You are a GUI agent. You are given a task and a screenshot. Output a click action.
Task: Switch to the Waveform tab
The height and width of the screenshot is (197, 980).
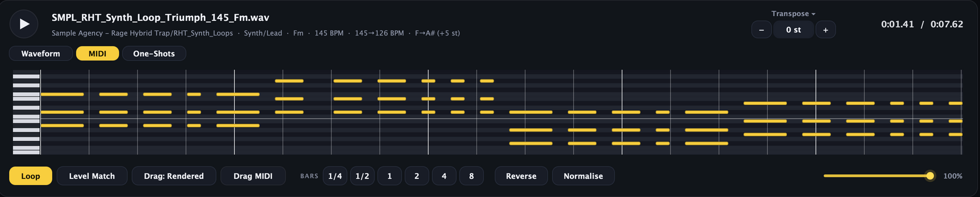point(41,53)
